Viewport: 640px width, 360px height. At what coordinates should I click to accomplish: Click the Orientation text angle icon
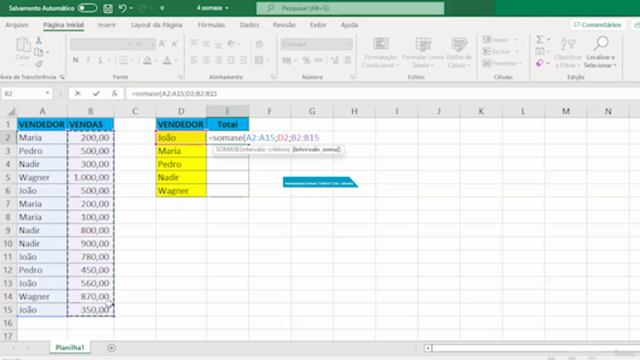pos(231,43)
